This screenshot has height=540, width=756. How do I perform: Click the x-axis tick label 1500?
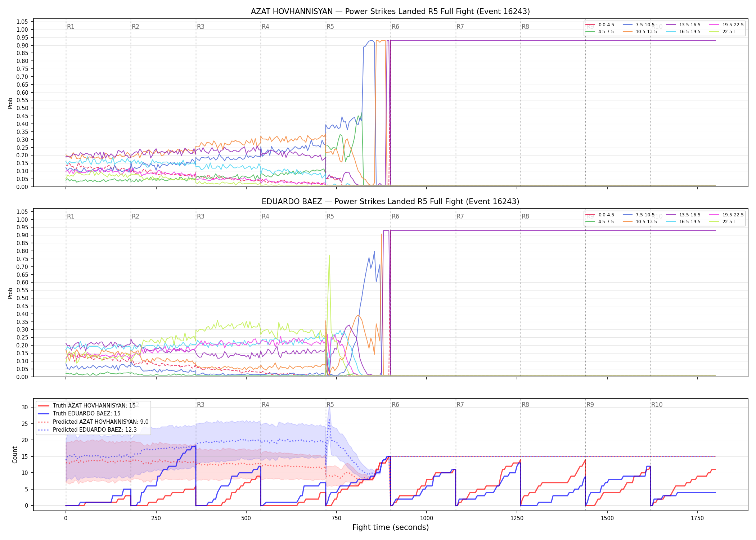pyautogui.click(x=607, y=518)
